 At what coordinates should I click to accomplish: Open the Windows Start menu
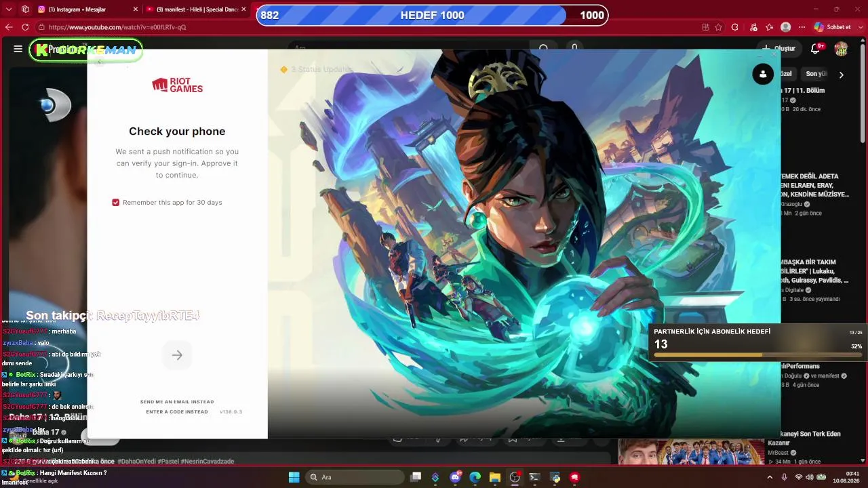tap(294, 477)
